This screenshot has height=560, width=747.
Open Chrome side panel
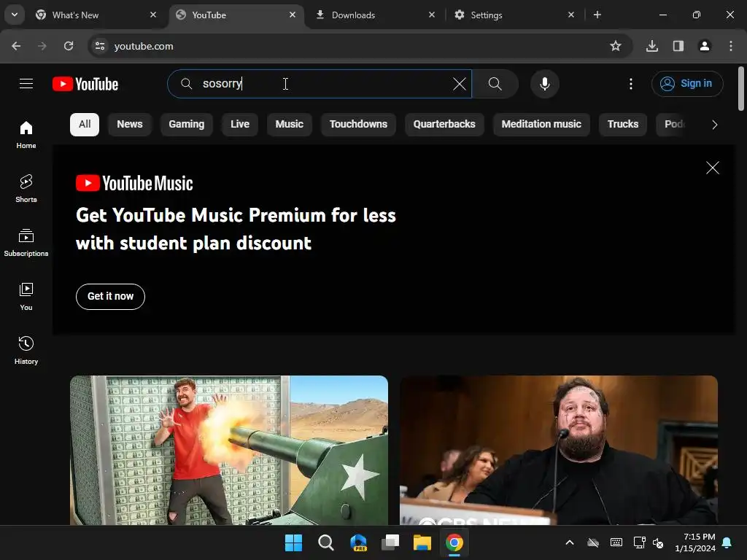[x=678, y=46]
